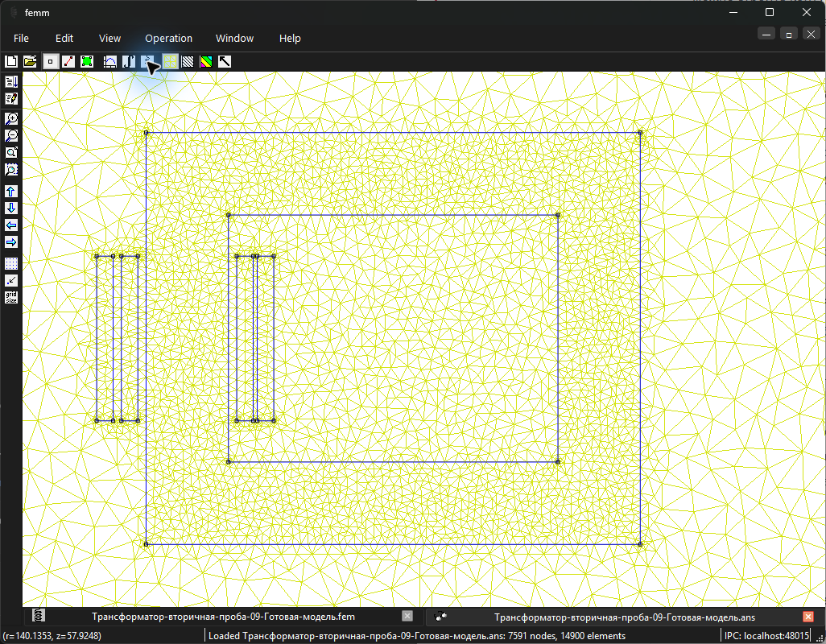Image resolution: width=826 pixels, height=644 pixels.
Task: Click the IPC: localhost:48015 status entry
Action: (x=766, y=636)
